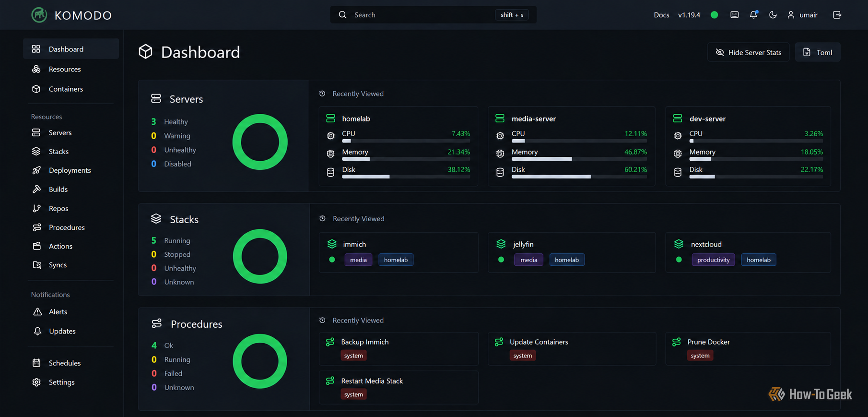
Task: Click the Settings gear icon
Action: tap(36, 382)
